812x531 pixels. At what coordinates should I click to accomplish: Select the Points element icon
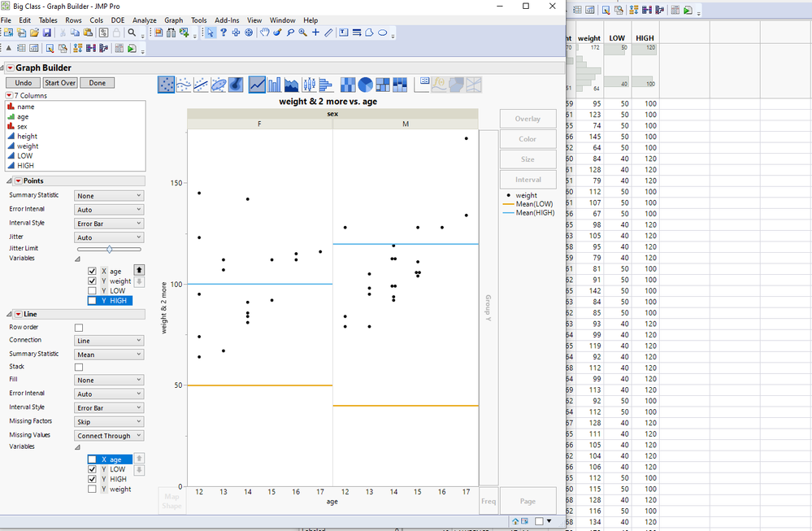pos(166,85)
